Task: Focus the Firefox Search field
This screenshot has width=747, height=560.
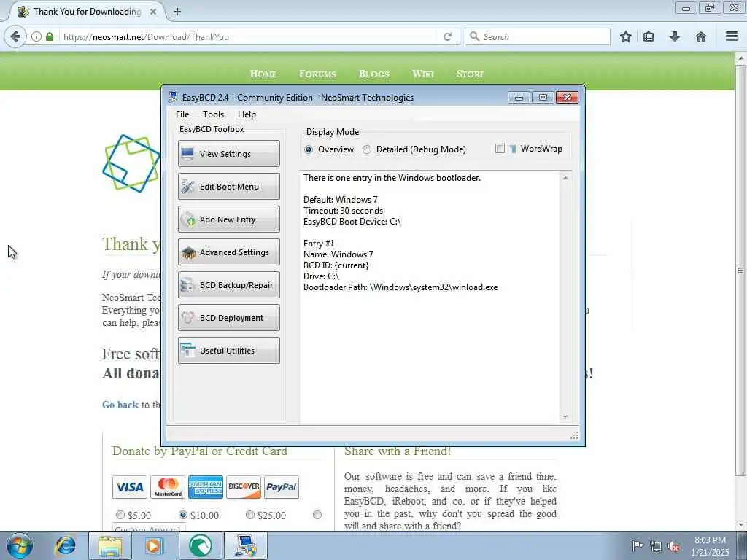Action: point(538,36)
